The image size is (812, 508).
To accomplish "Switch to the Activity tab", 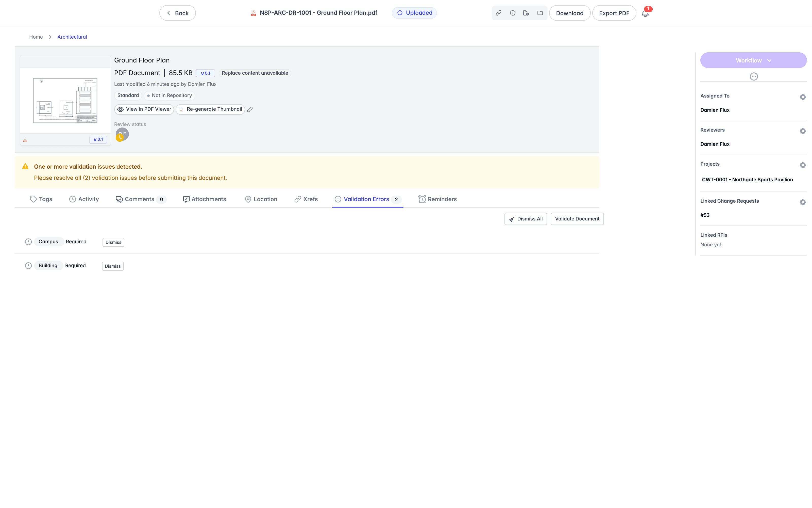I will (84, 199).
